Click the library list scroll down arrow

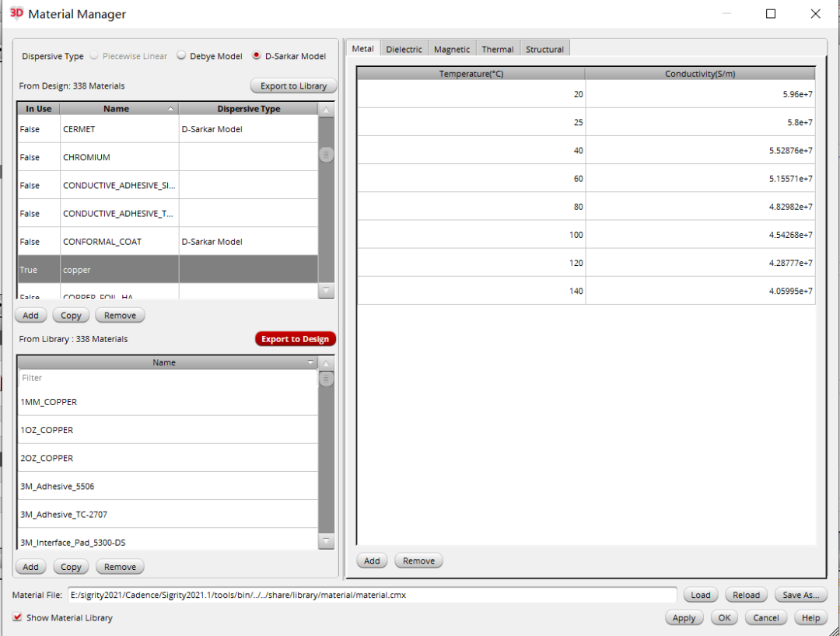click(326, 541)
